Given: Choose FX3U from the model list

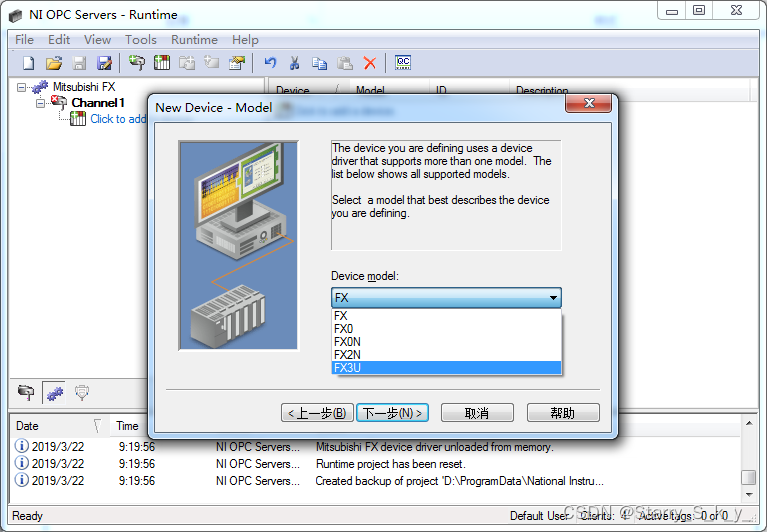Looking at the screenshot, I should pos(446,368).
